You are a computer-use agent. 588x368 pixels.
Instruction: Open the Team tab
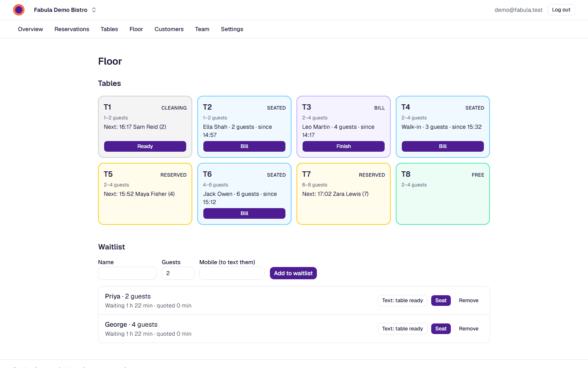[x=202, y=29]
